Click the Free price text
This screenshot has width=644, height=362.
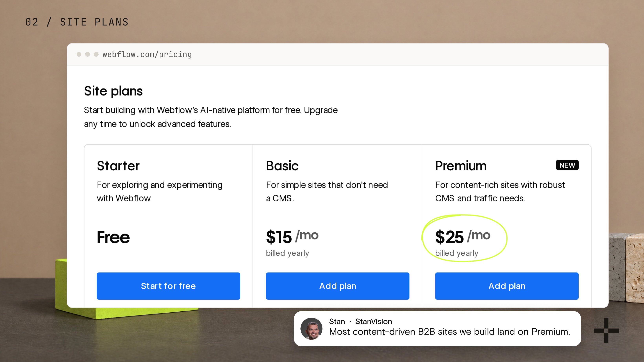(x=113, y=237)
